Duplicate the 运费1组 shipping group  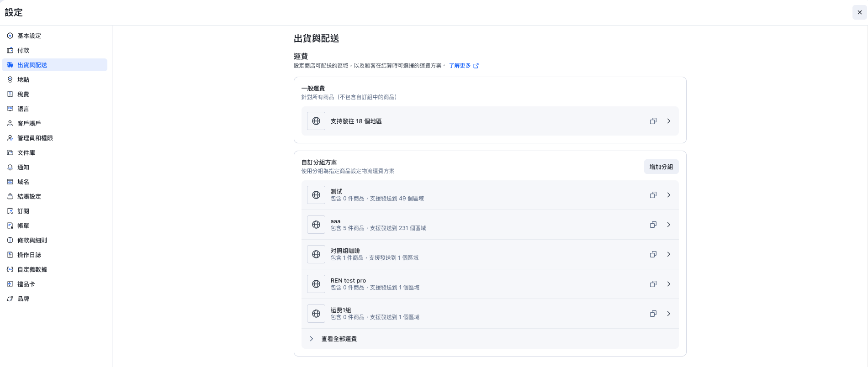coord(653,314)
